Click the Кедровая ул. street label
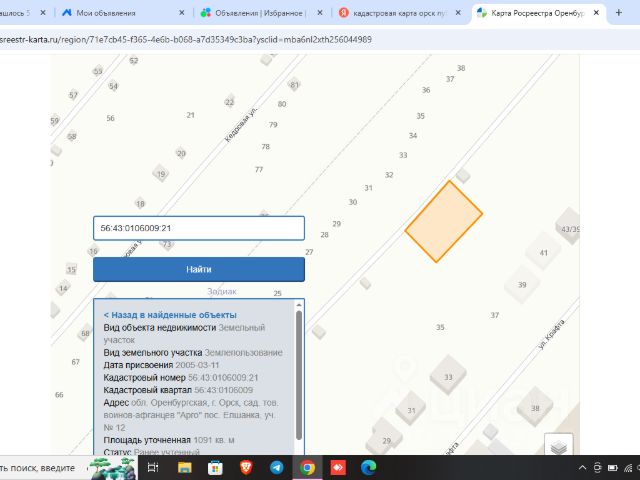Image resolution: width=640 pixels, height=480 pixels. pyautogui.click(x=241, y=125)
